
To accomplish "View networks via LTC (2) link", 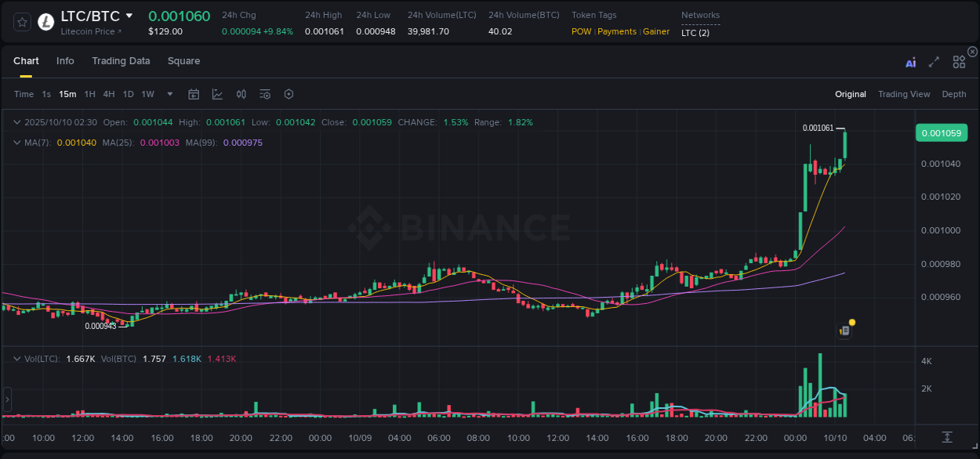I will pos(695,32).
